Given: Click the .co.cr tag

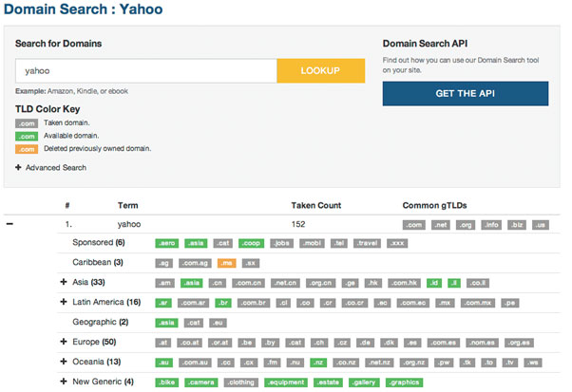Looking at the screenshot, I should [354, 303].
